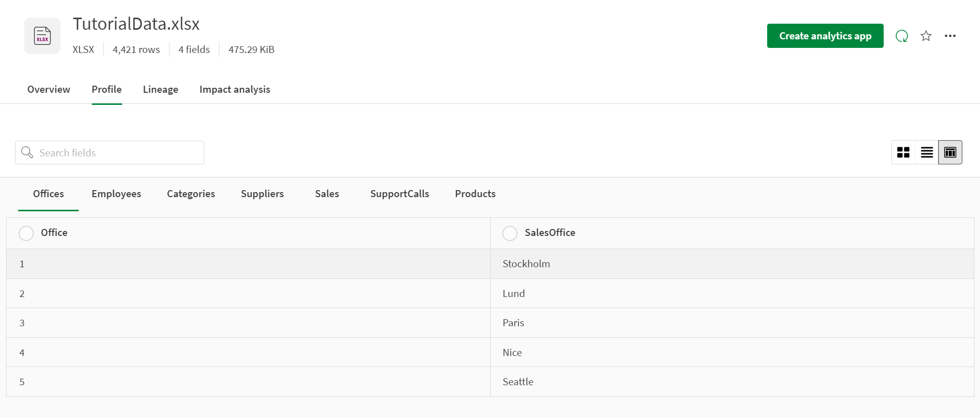Open the three-dot more actions menu

pyautogui.click(x=950, y=36)
